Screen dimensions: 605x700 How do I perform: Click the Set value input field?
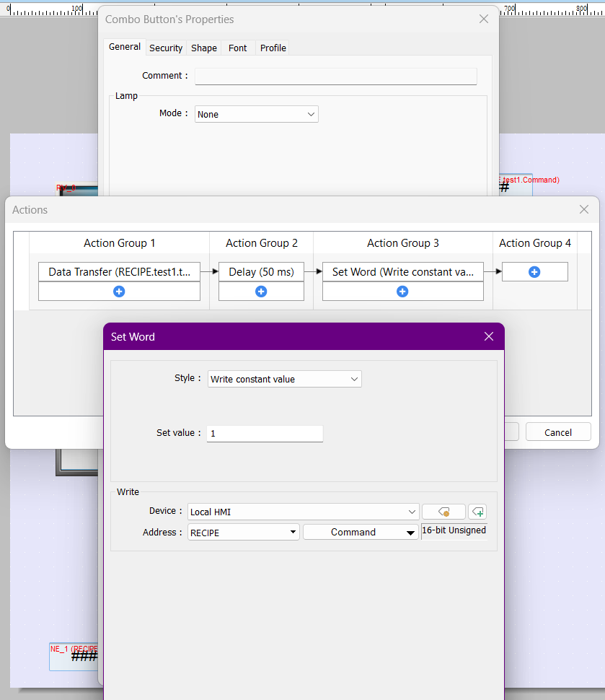265,433
